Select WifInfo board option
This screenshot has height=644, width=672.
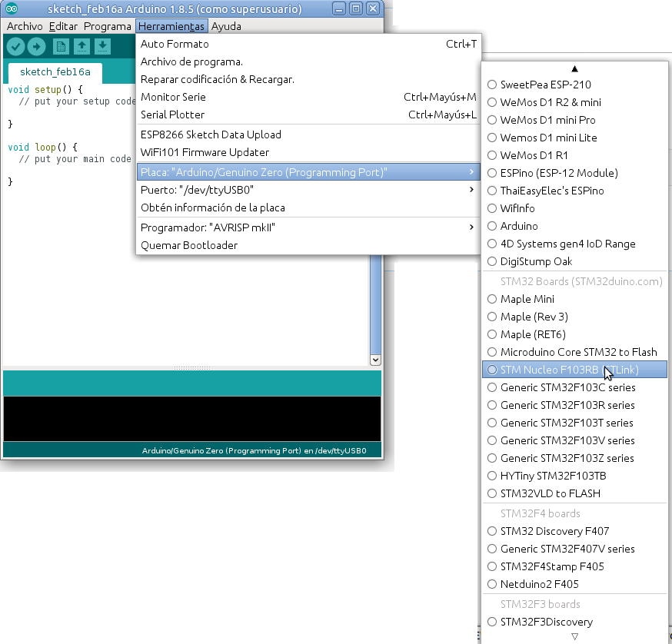574,208
